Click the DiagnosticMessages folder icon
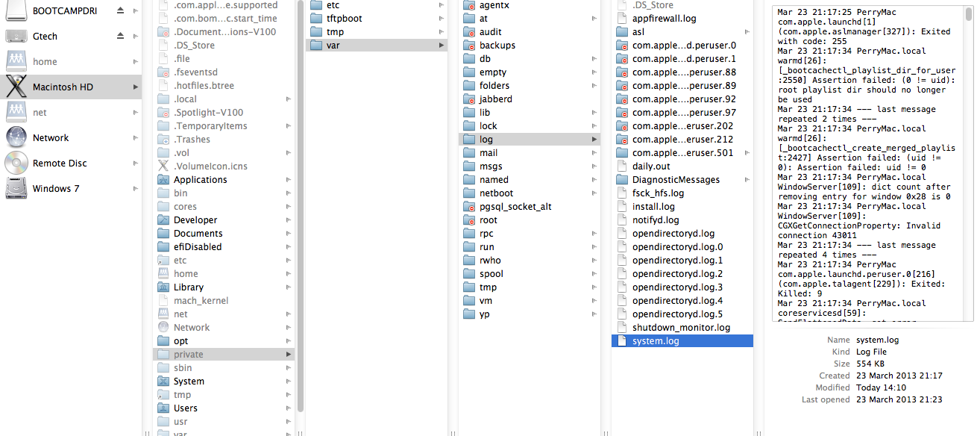980x436 pixels. [622, 179]
